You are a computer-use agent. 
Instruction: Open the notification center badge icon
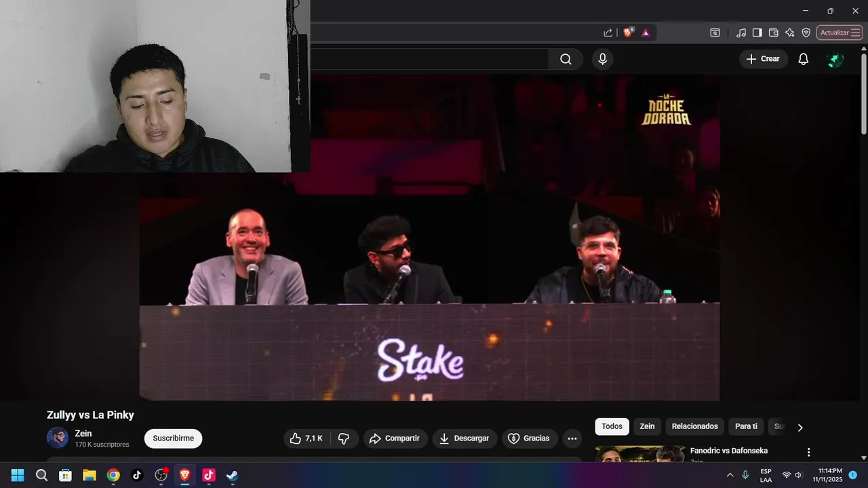point(852,475)
